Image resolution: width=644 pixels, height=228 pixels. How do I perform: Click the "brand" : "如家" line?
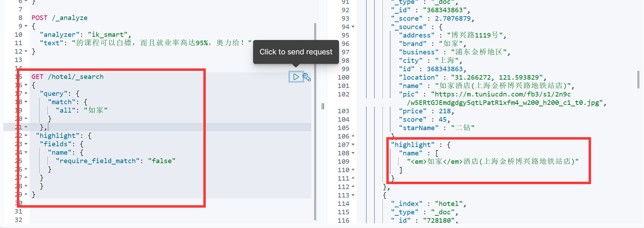(433, 44)
